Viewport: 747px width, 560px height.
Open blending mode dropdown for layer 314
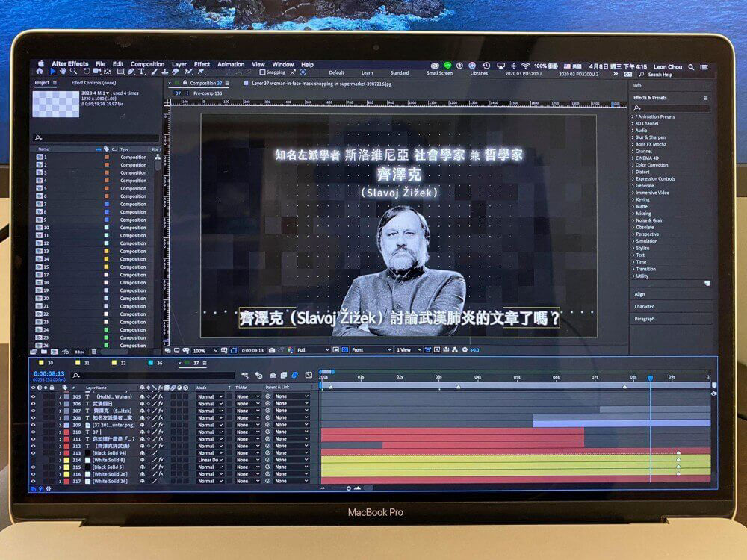point(210,460)
